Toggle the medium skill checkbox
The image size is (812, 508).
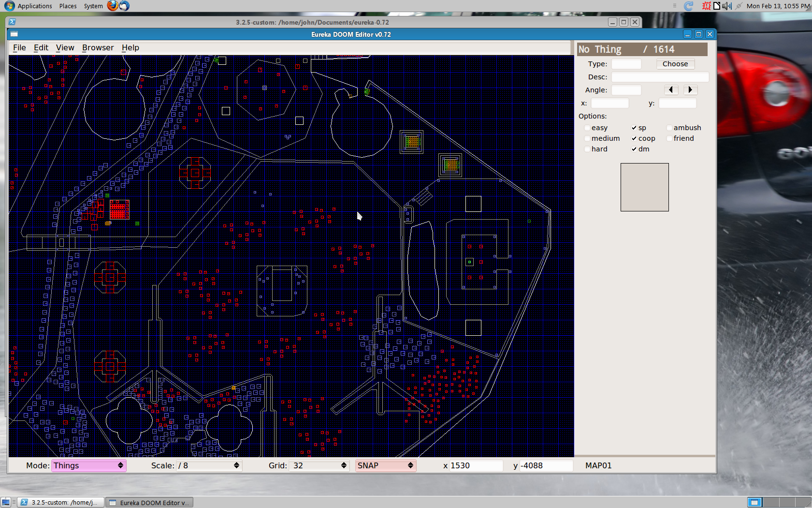click(x=587, y=138)
